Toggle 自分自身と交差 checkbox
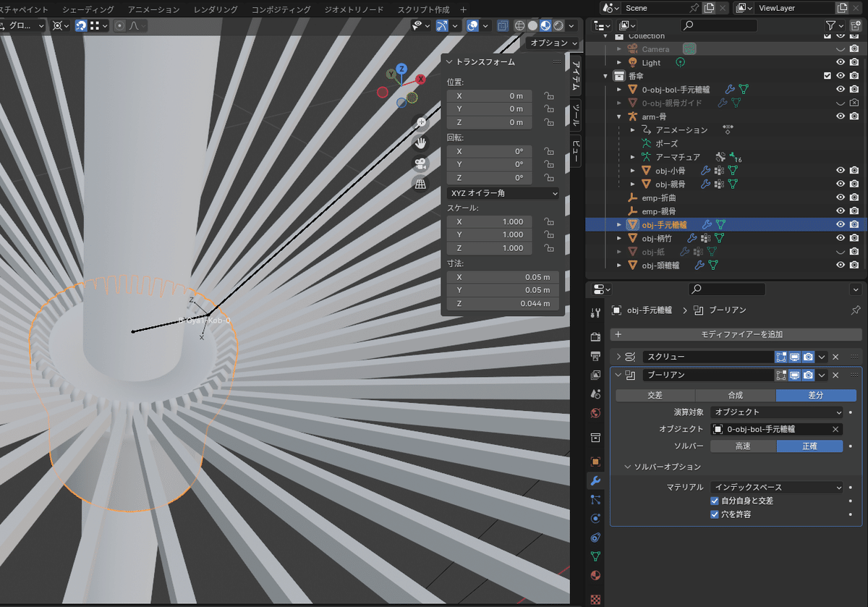The width and height of the screenshot is (868, 607). coord(715,501)
